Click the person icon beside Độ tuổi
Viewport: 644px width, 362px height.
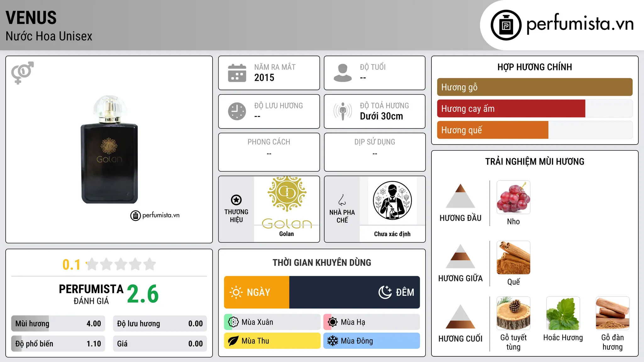click(x=343, y=73)
